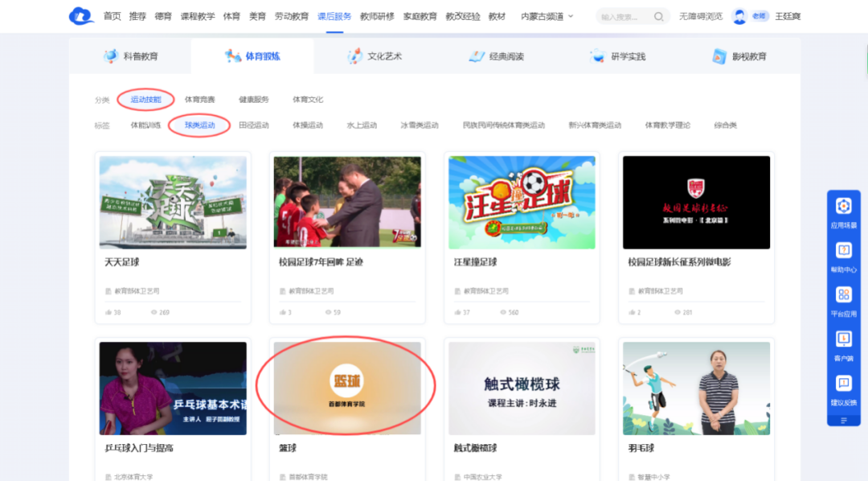
Task: Open the 天天足球 course thumbnail
Action: 173,202
